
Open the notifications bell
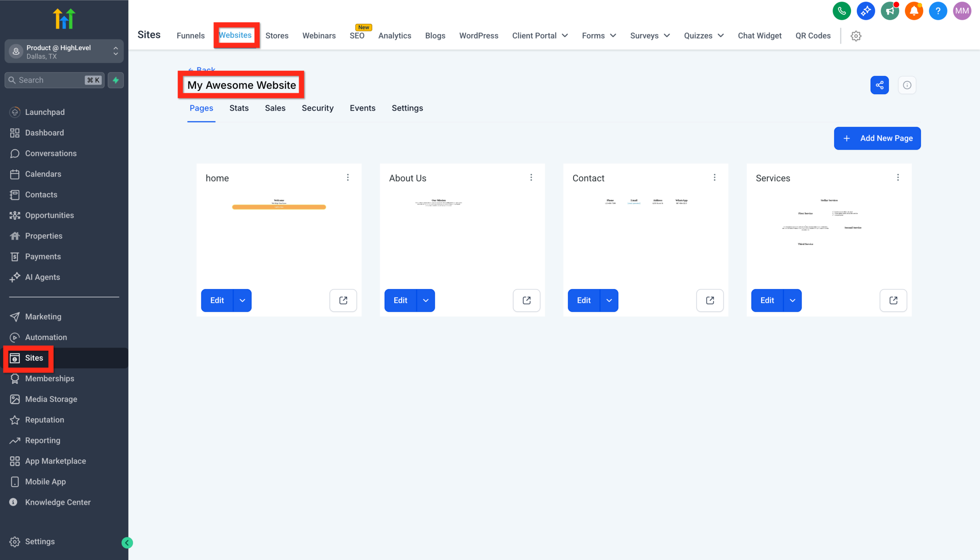pos(914,11)
